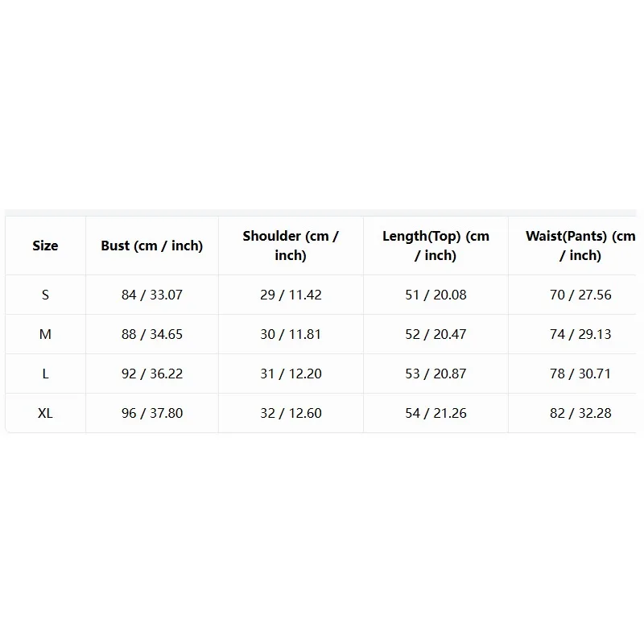Screen dimensions: 644x644
Task: Click top length value 52 / 20.47
Action: coord(436,334)
